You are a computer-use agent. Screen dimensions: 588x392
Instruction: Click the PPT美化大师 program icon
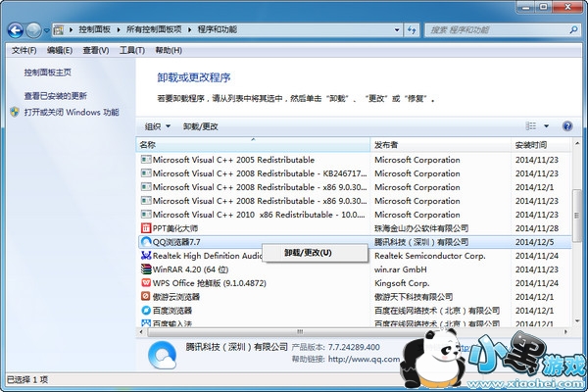(x=146, y=228)
